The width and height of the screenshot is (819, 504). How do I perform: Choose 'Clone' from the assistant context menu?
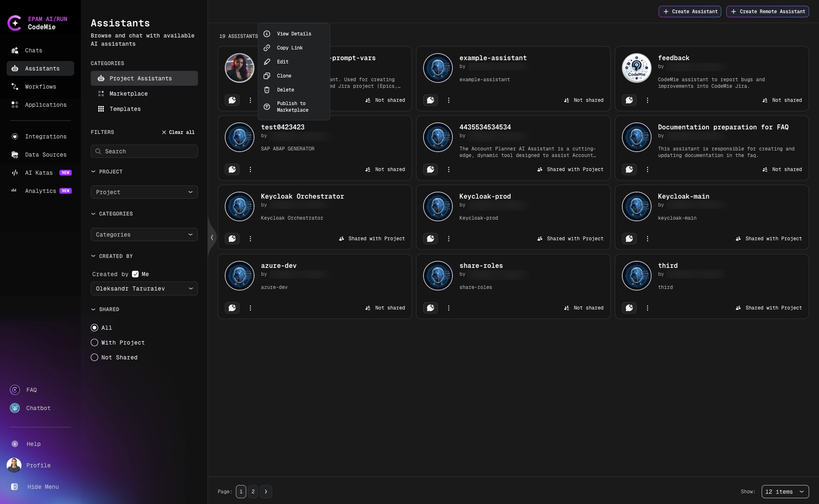[284, 75]
